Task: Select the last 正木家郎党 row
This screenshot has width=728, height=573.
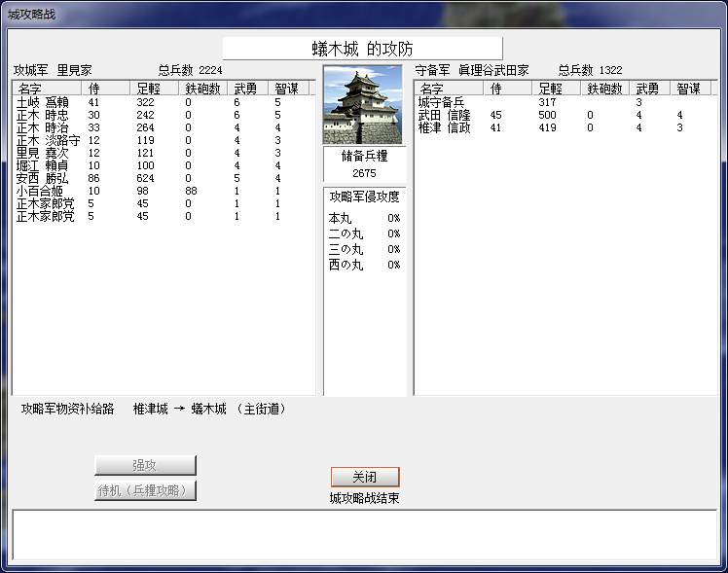Action: [x=163, y=216]
